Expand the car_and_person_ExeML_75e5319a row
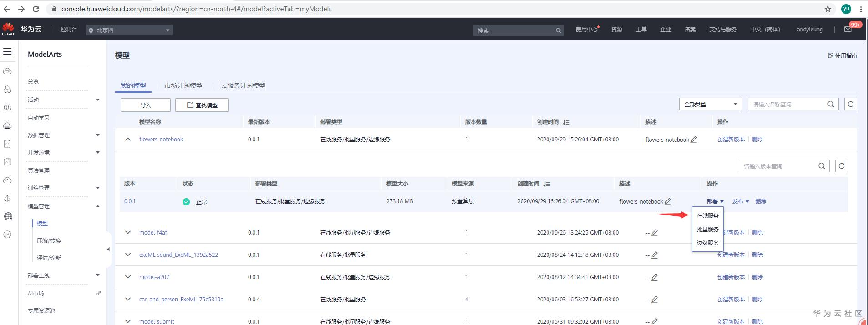 pos(128,299)
